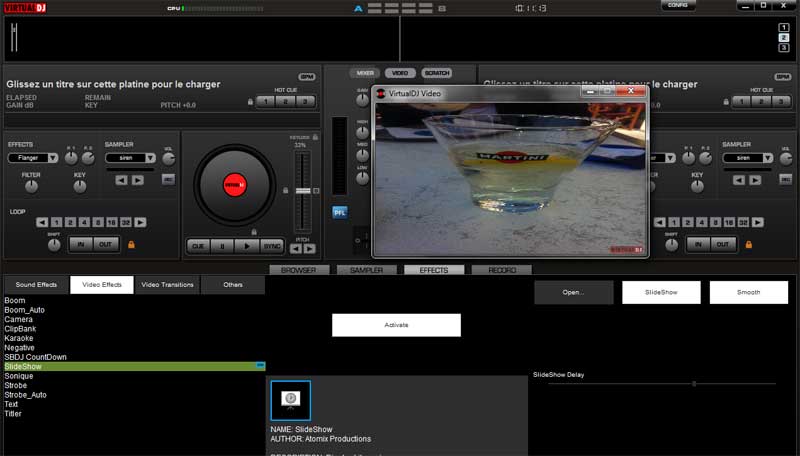
Task: Click the right deck loop OUT button
Action: click(x=720, y=244)
